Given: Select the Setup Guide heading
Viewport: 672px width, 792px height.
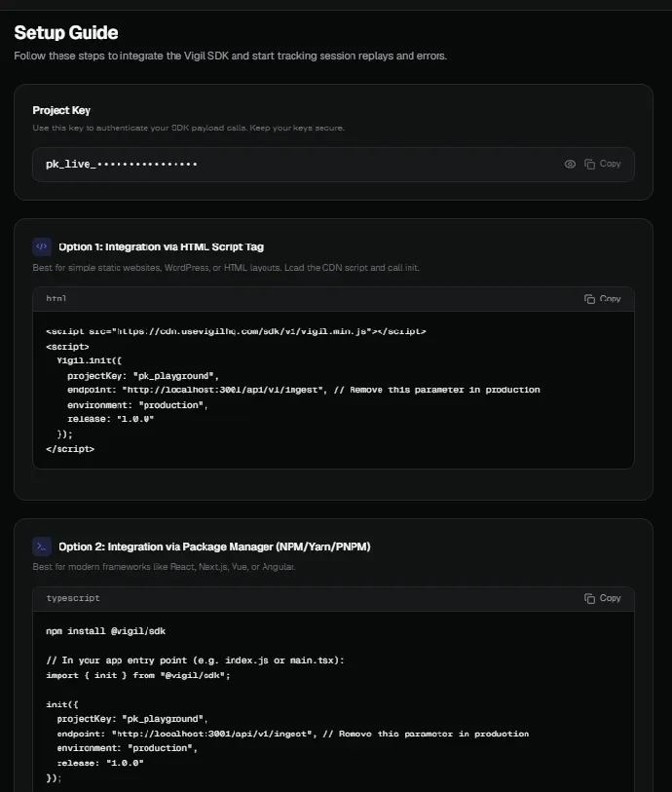Looking at the screenshot, I should point(66,33).
